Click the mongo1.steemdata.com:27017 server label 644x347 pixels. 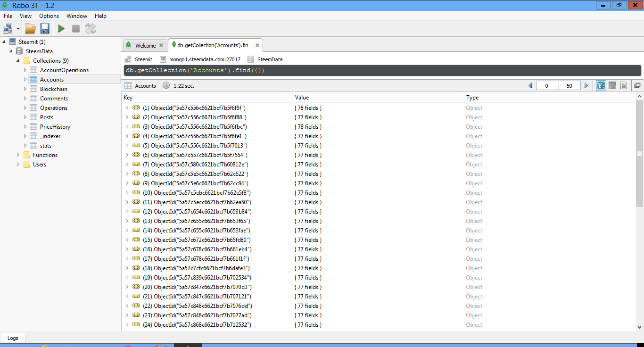pos(205,59)
